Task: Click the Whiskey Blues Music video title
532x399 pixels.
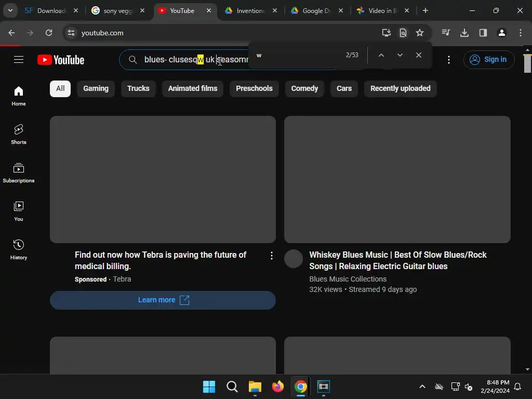Action: pyautogui.click(x=397, y=261)
